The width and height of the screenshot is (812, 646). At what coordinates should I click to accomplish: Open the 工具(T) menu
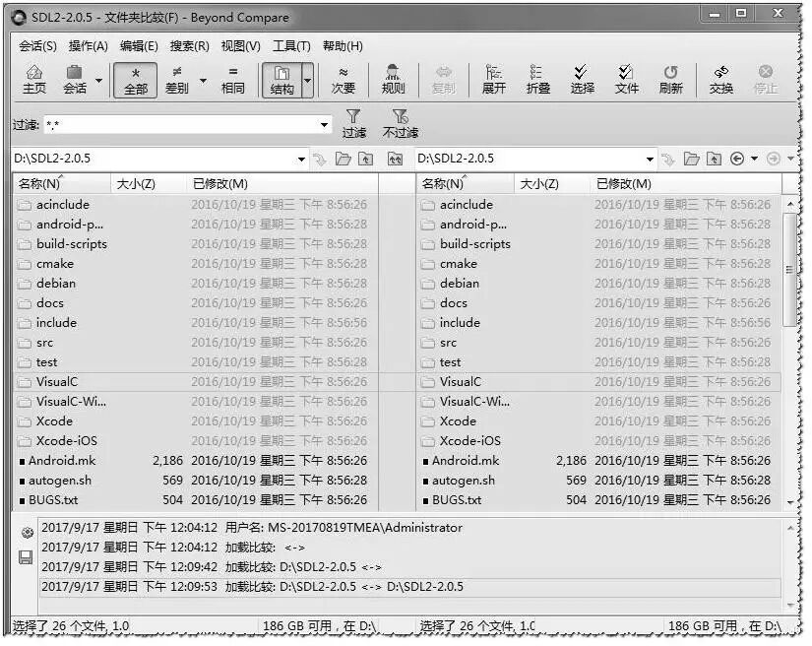coord(291,46)
